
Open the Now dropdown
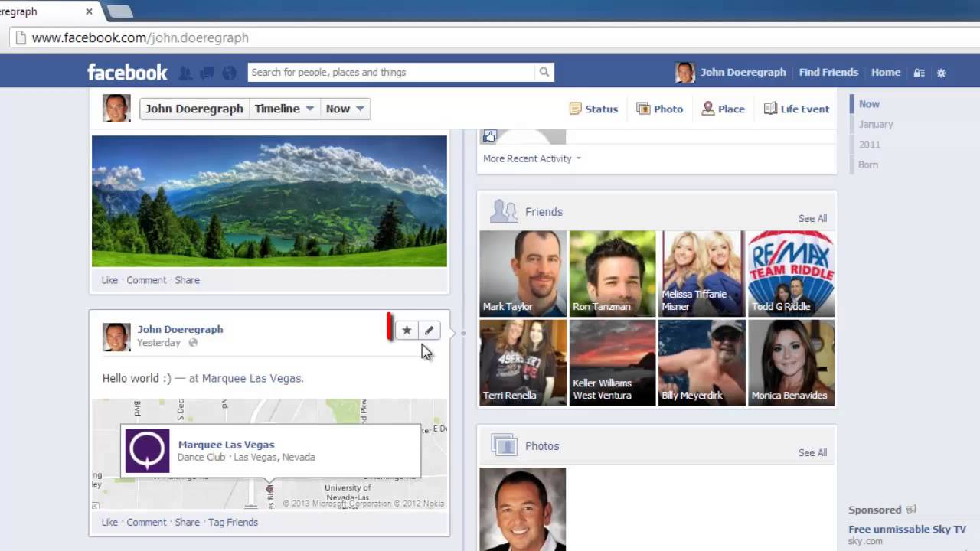345,109
